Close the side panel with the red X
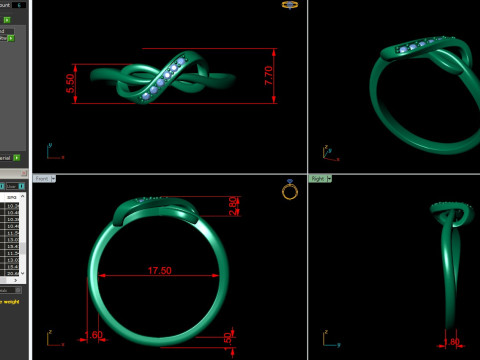The image size is (480, 360). (x=24, y=173)
